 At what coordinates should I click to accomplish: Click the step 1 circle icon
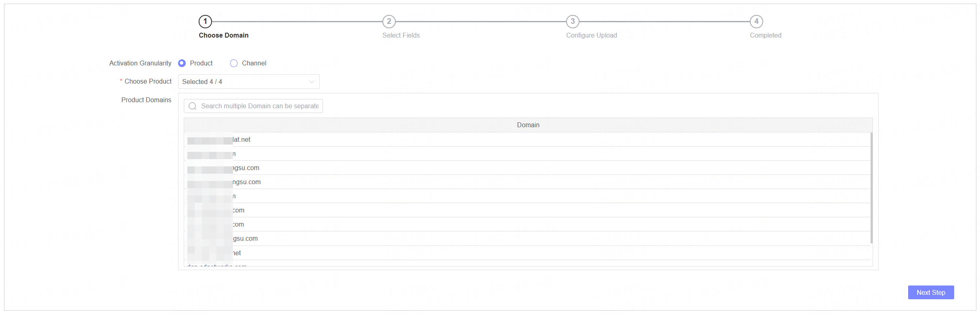click(205, 21)
